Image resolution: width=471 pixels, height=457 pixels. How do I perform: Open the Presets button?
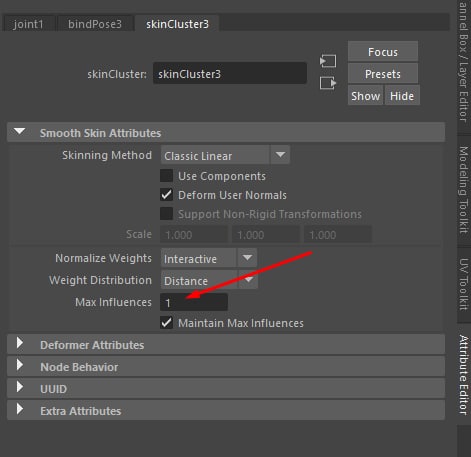(383, 74)
